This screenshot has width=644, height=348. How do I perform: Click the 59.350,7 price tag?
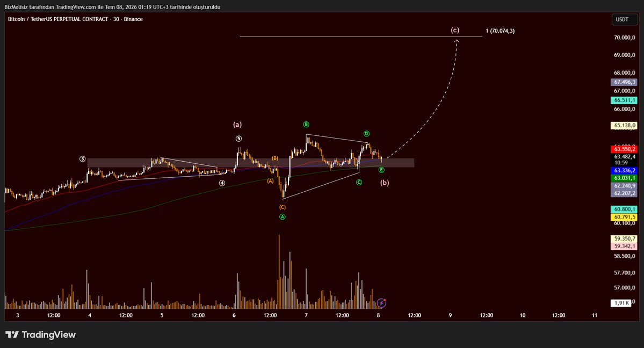624,238
